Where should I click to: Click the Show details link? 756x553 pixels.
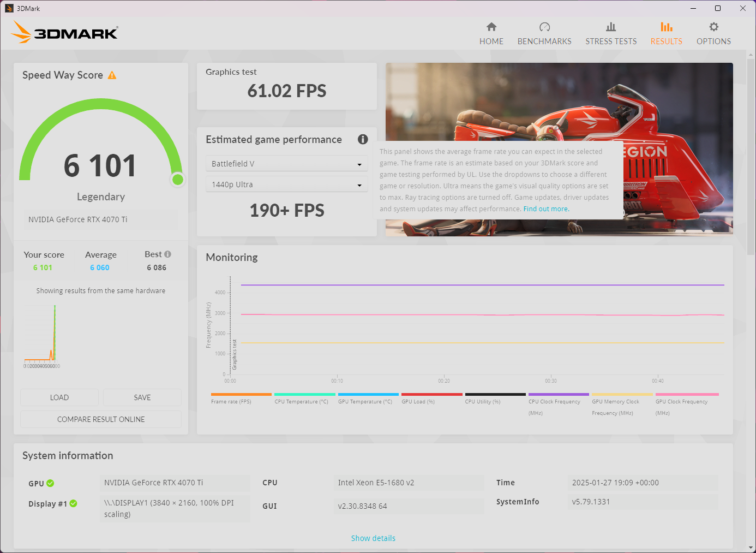tap(373, 538)
